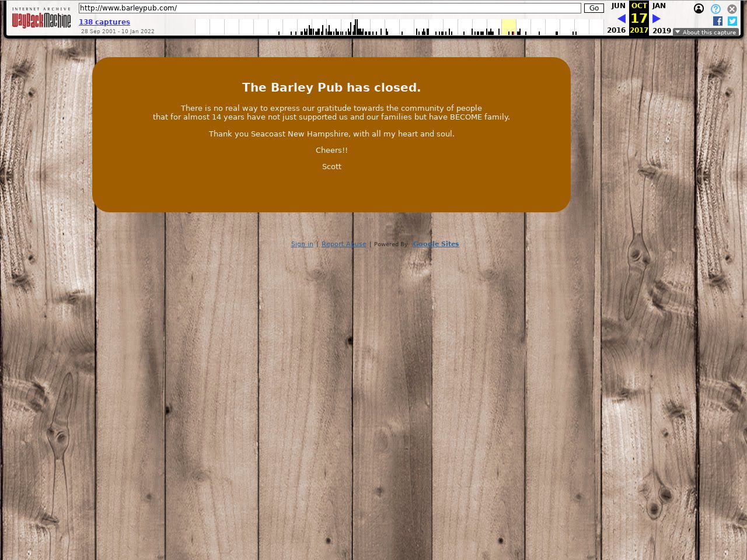This screenshot has height=560, width=747.
Task: Go to previous capture with left arrow
Action: [x=621, y=19]
